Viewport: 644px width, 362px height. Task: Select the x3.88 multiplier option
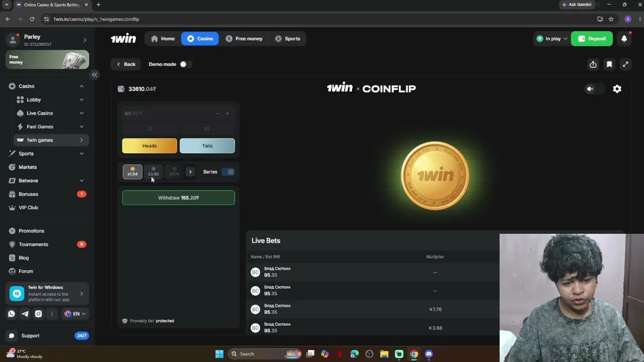coord(153,172)
